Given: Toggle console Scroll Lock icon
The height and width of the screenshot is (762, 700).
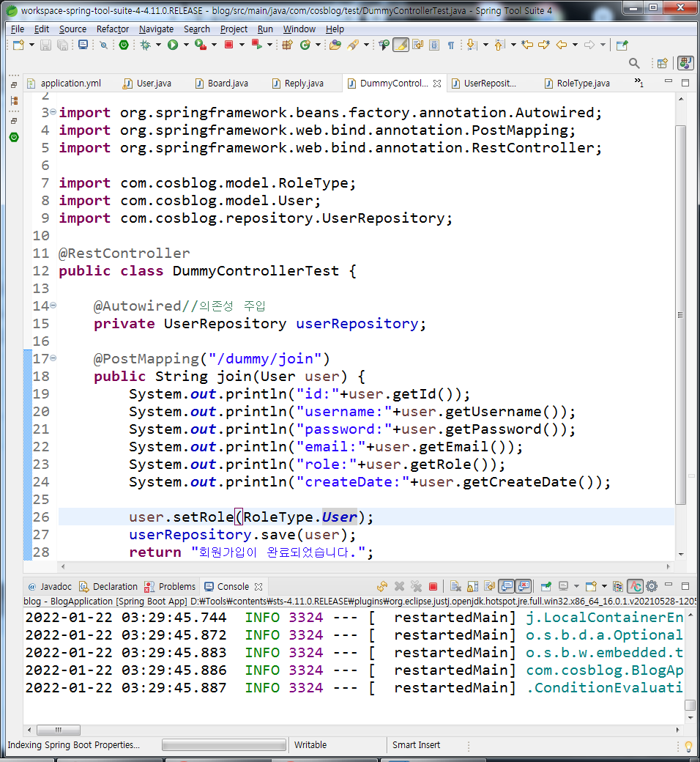Looking at the screenshot, I should tap(473, 587).
